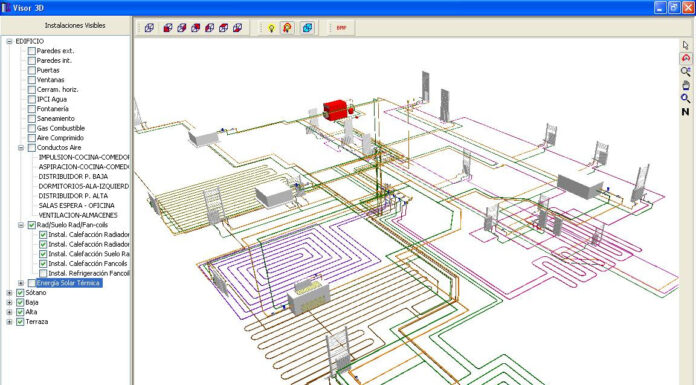The width and height of the screenshot is (696, 385).
Task: Click the red boiler unit in 3D view
Action: point(336,110)
